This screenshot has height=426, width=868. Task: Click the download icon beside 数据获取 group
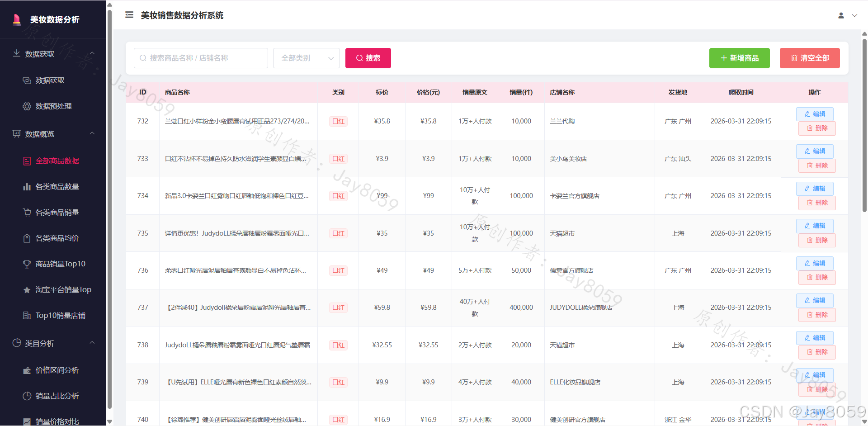17,53
